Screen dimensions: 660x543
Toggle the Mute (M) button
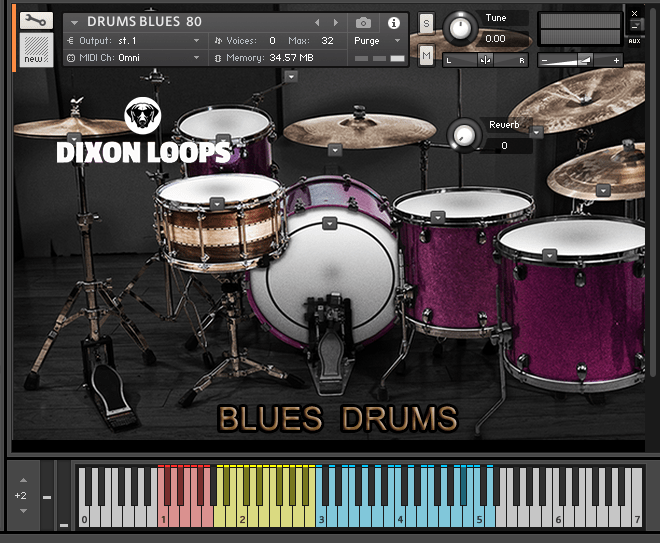426,56
